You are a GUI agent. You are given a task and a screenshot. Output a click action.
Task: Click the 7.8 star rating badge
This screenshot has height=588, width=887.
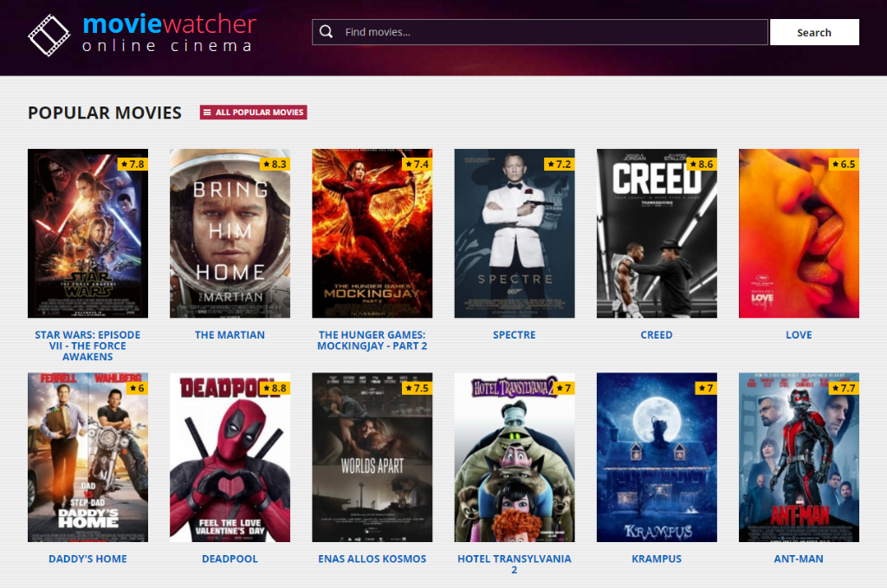coord(133,164)
